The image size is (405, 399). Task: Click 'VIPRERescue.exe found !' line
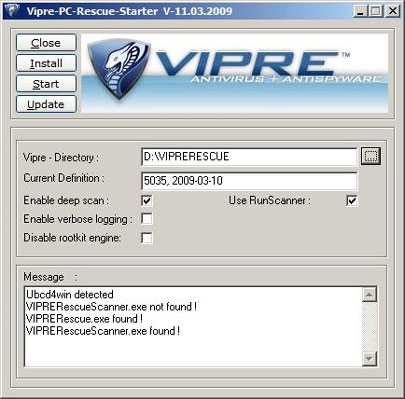(84, 319)
